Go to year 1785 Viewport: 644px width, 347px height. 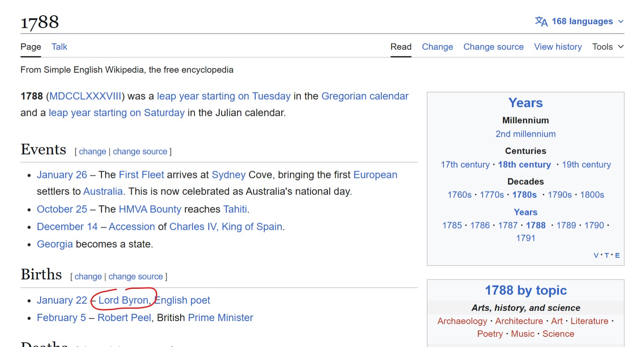pos(452,225)
